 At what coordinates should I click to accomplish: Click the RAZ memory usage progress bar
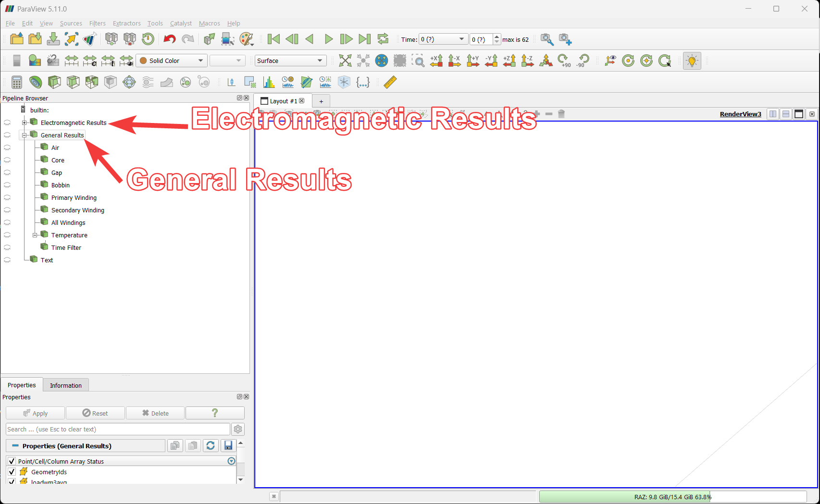pyautogui.click(x=672, y=497)
